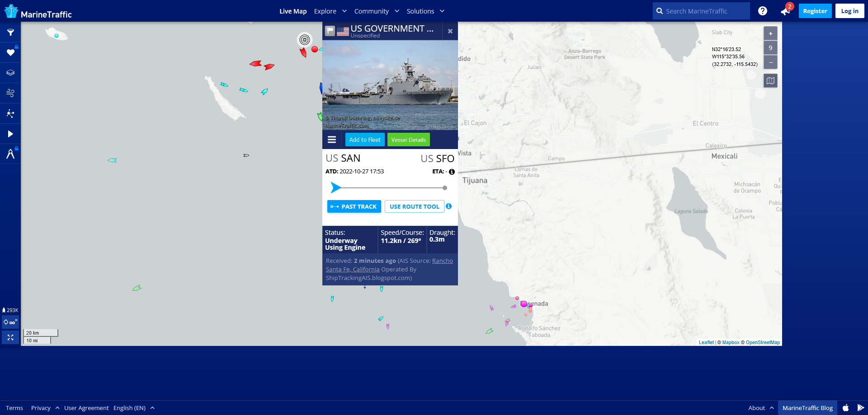The height and width of the screenshot is (415, 868).
Task: Open the Explore menu
Action: (x=325, y=11)
